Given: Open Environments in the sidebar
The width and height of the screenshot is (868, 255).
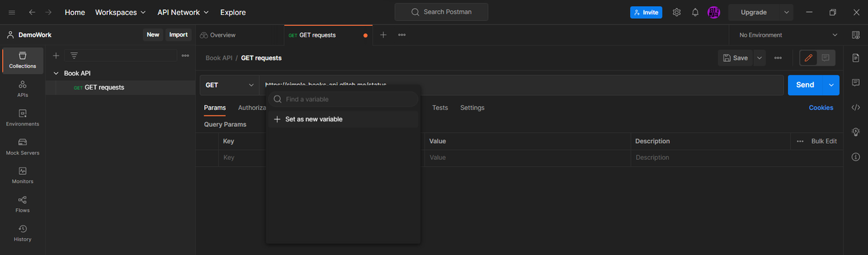Looking at the screenshot, I should pos(22,117).
